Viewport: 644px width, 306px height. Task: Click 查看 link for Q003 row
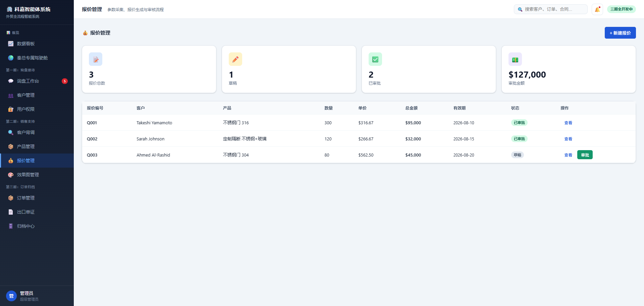(568, 155)
